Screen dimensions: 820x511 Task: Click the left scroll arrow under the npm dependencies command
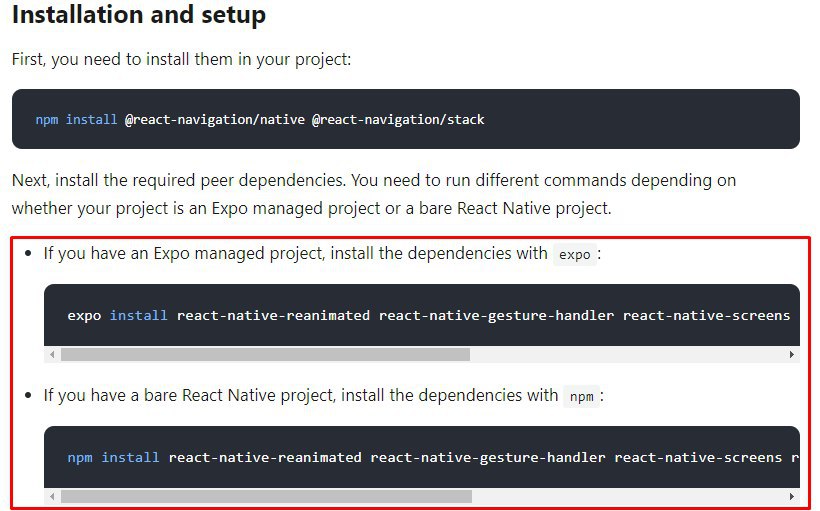52,496
